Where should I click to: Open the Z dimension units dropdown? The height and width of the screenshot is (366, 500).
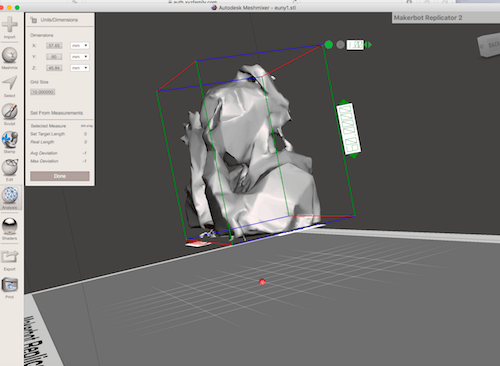(80, 68)
